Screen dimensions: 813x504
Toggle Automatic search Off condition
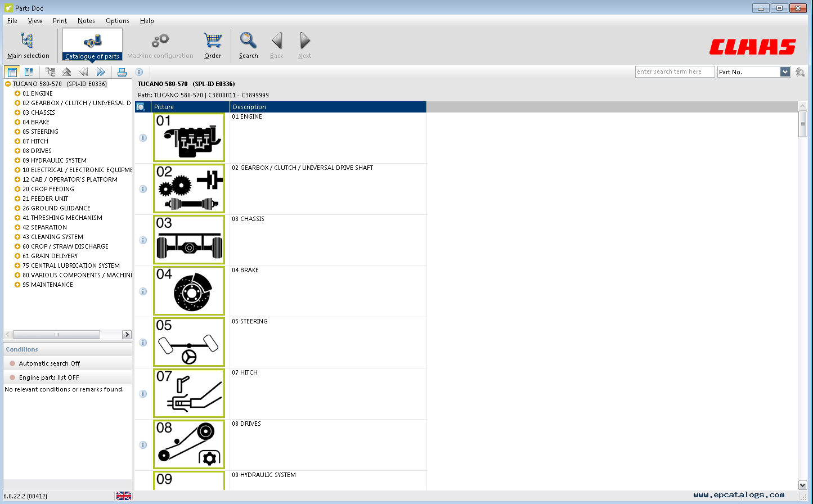click(x=68, y=363)
